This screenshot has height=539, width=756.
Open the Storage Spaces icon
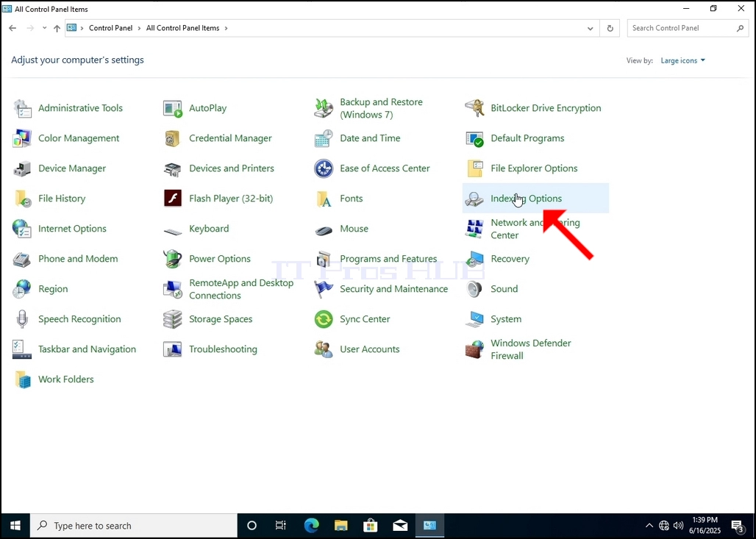[x=173, y=319]
